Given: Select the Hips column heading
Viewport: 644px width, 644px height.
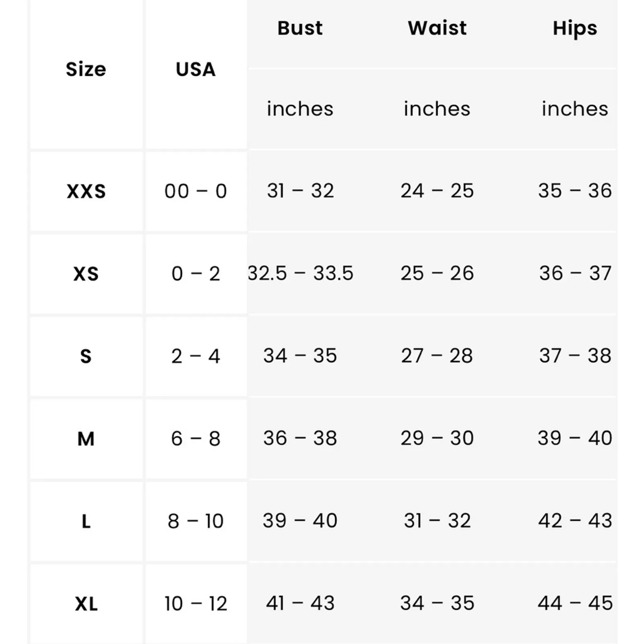Looking at the screenshot, I should point(575,28).
